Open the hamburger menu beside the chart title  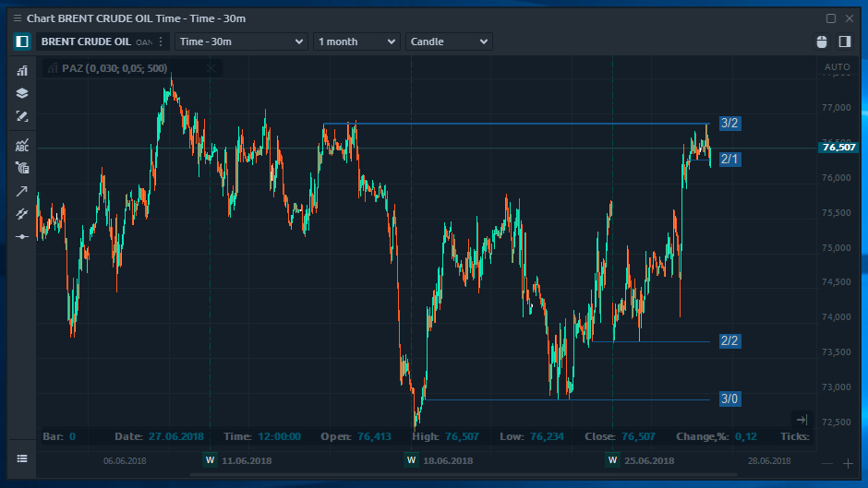pyautogui.click(x=18, y=18)
